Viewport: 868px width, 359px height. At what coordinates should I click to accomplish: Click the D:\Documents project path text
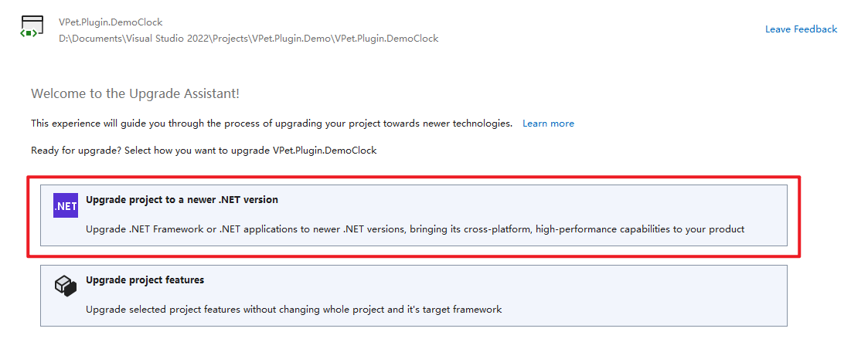click(x=249, y=39)
